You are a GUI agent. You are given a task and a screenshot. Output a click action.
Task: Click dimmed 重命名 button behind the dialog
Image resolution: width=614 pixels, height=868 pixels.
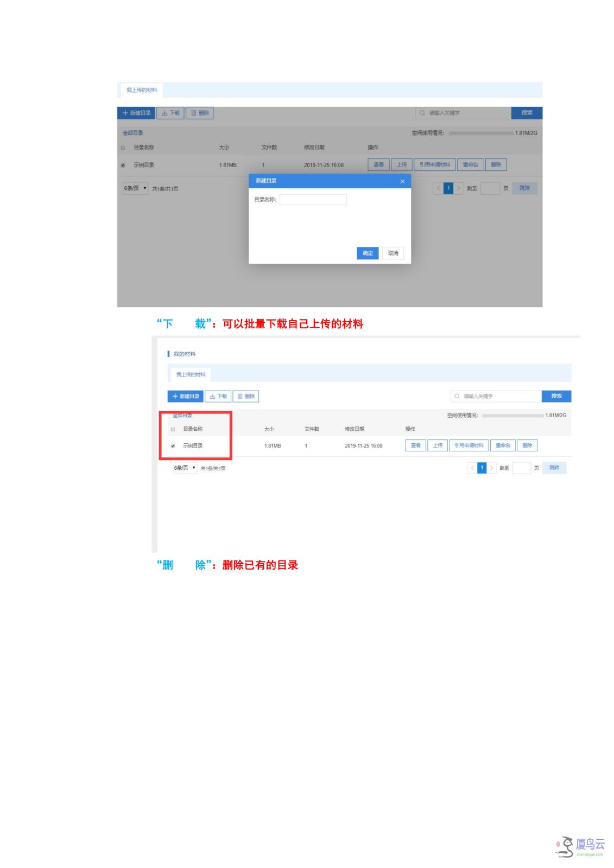click(471, 165)
